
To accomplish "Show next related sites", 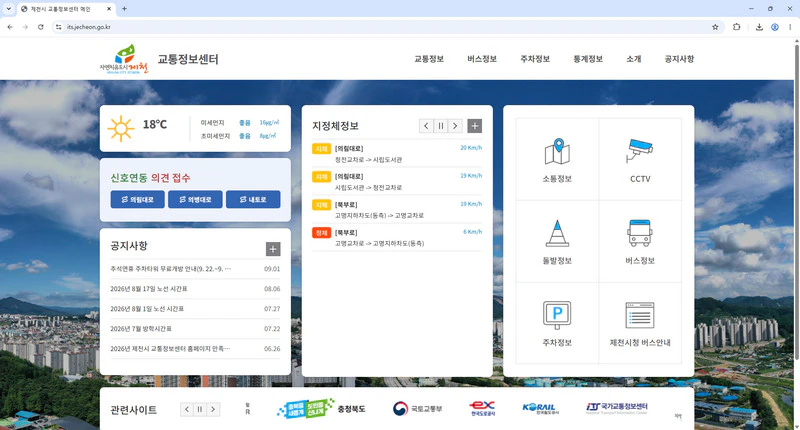I will (x=213, y=409).
